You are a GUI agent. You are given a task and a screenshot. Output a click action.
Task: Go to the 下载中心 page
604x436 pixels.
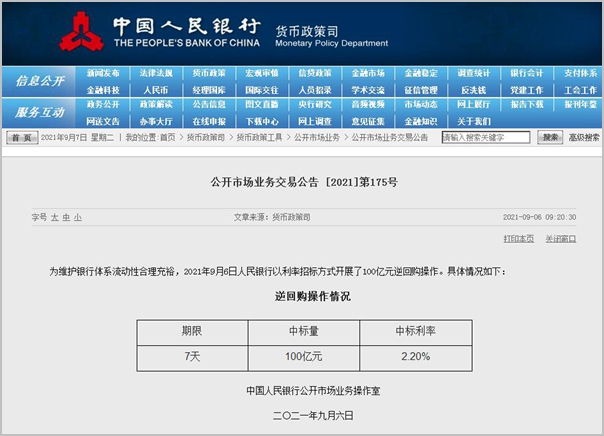coord(261,120)
